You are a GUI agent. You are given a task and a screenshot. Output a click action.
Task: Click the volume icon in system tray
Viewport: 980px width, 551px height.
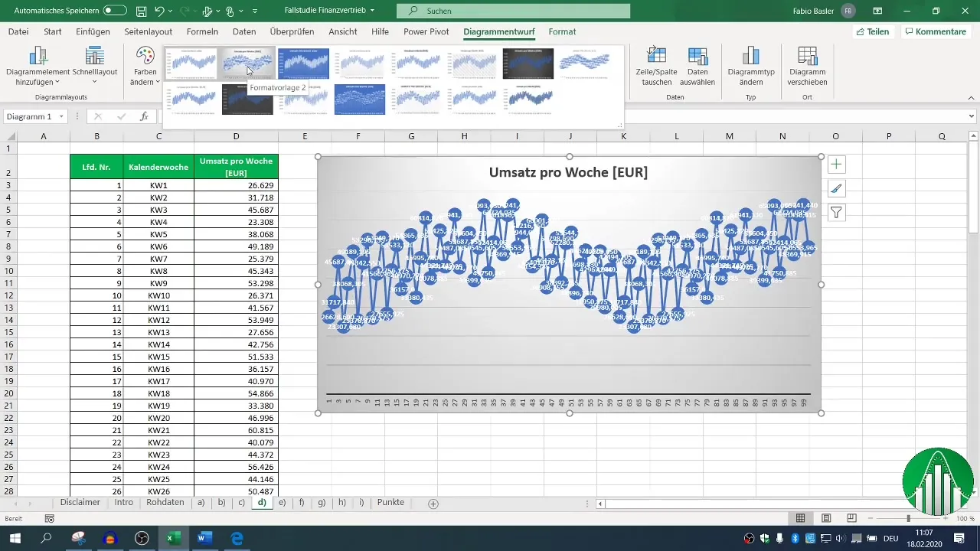point(839,538)
